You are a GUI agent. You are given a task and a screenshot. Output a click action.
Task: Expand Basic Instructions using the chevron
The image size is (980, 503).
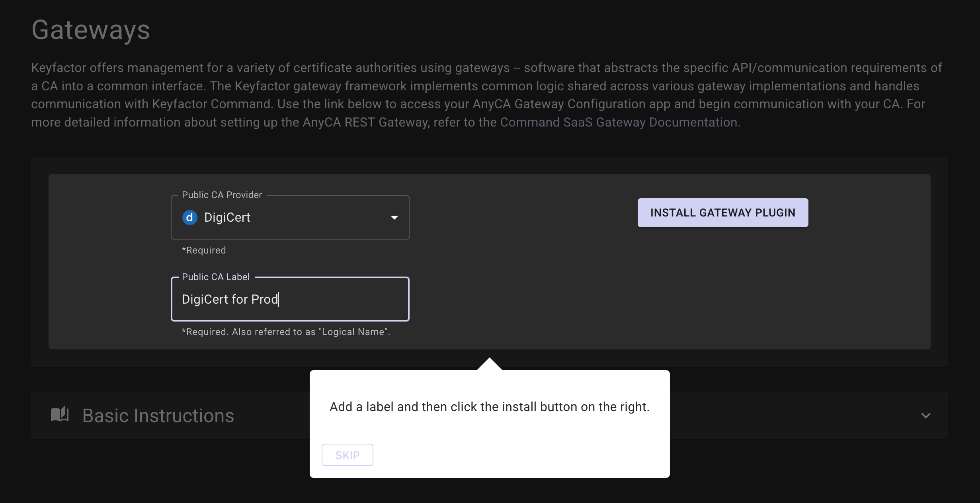click(925, 415)
